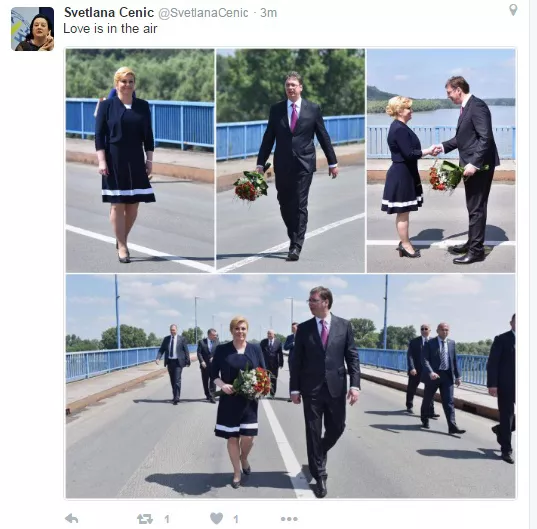Image resolution: width=537 pixels, height=529 pixels.
Task: Click the like count number
Action: tap(236, 519)
